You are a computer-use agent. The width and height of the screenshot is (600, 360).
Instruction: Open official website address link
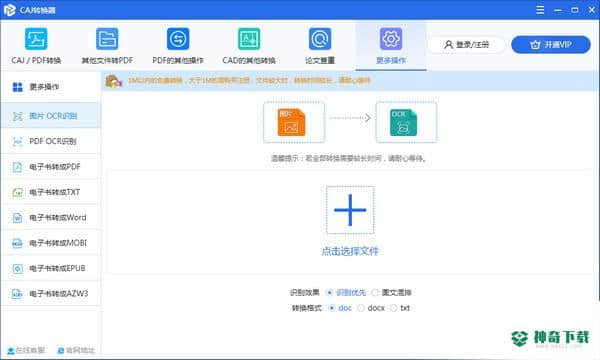pos(76,350)
